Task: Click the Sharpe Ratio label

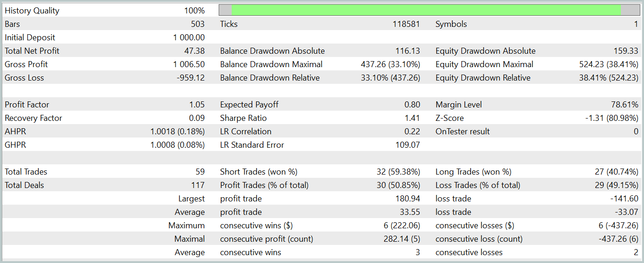Action: [243, 118]
